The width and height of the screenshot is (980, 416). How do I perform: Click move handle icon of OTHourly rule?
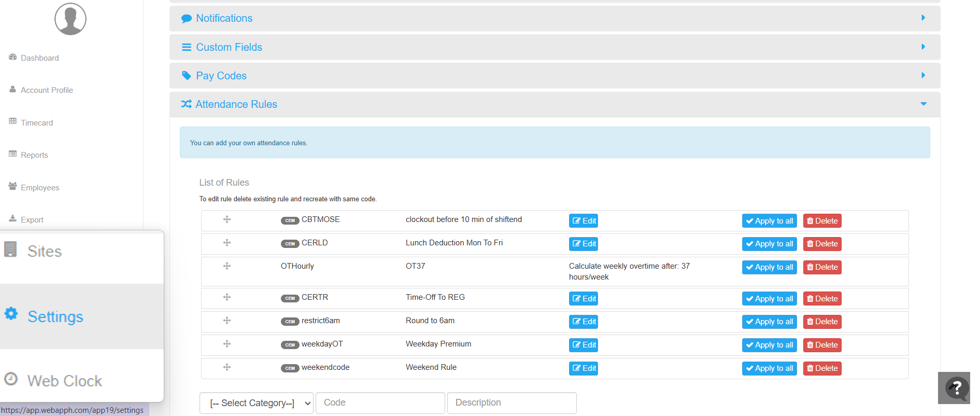point(227,266)
